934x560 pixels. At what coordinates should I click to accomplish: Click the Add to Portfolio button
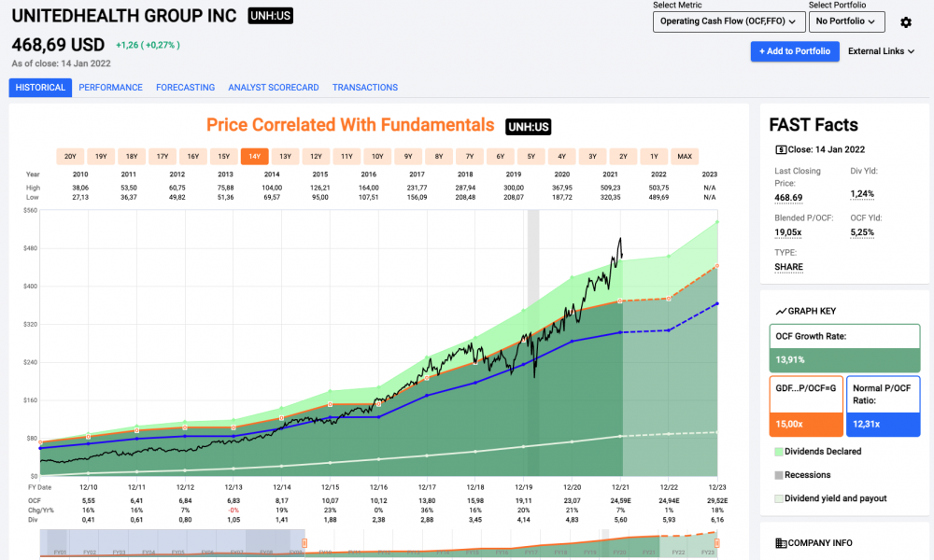click(795, 51)
